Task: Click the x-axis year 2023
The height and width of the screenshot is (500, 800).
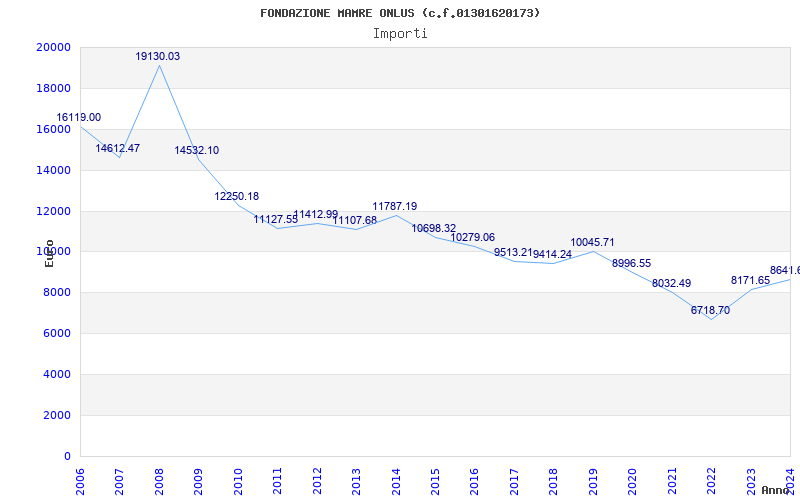Action: tap(751, 481)
